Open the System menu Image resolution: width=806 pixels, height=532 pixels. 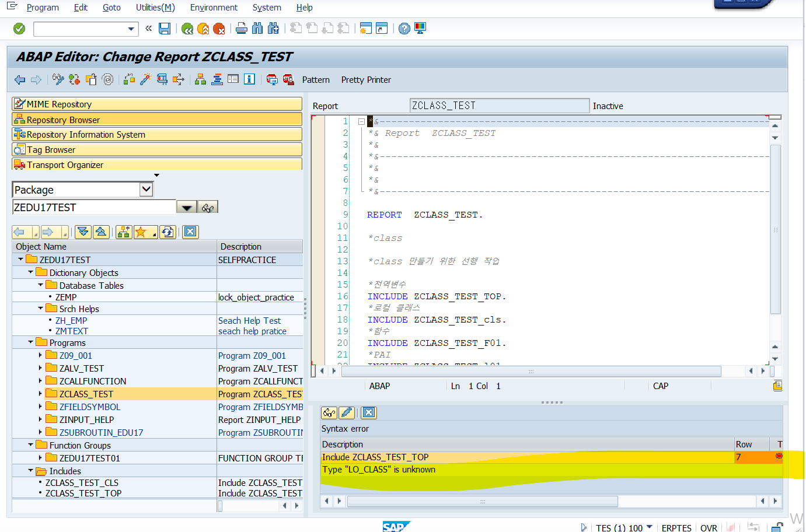click(x=267, y=8)
